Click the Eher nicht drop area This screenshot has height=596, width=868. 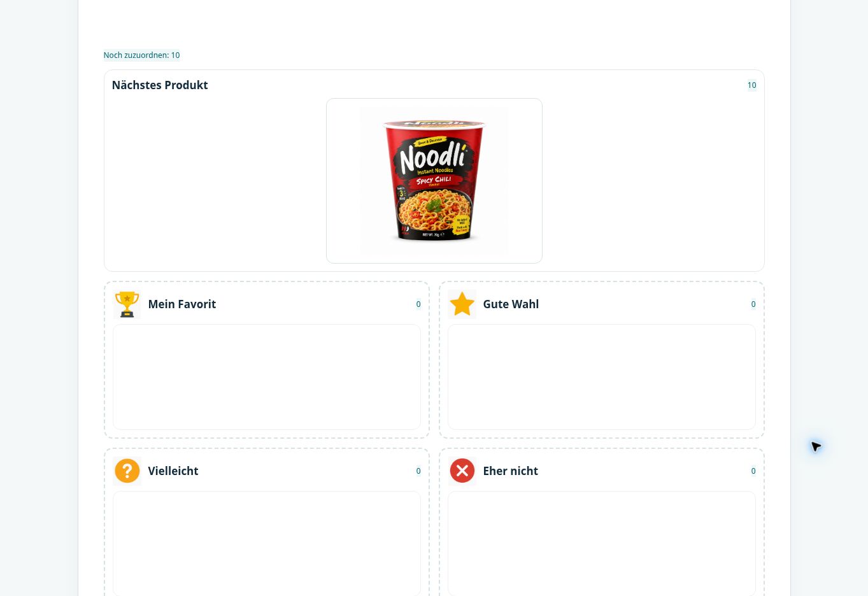602,544
